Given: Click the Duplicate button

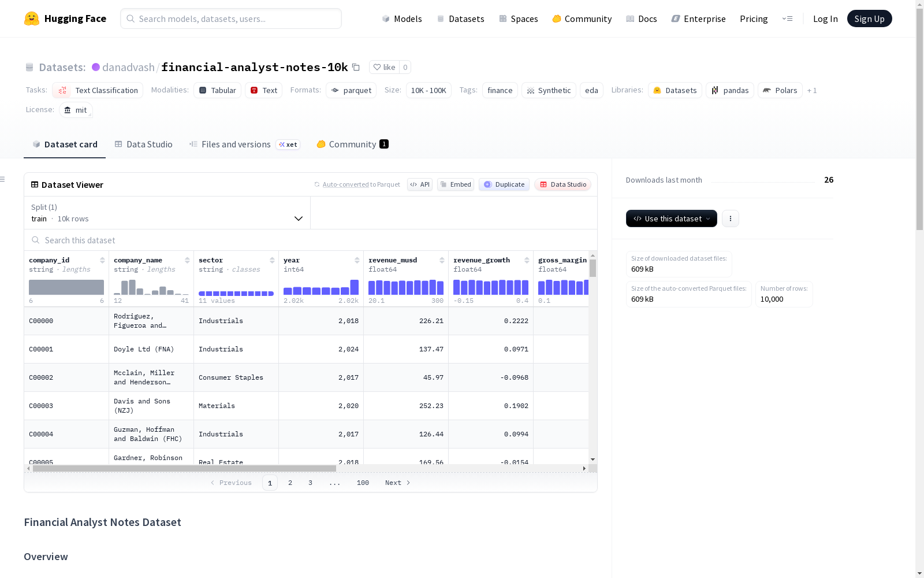Looking at the screenshot, I should pyautogui.click(x=504, y=184).
